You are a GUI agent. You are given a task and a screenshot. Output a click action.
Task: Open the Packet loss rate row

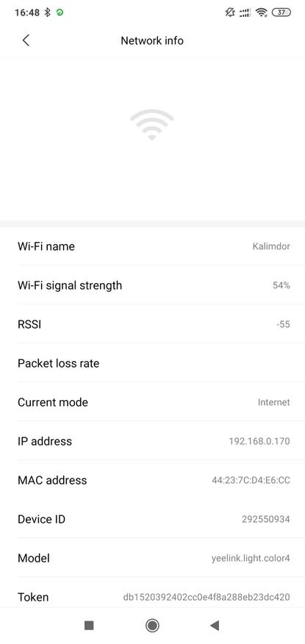(x=154, y=363)
